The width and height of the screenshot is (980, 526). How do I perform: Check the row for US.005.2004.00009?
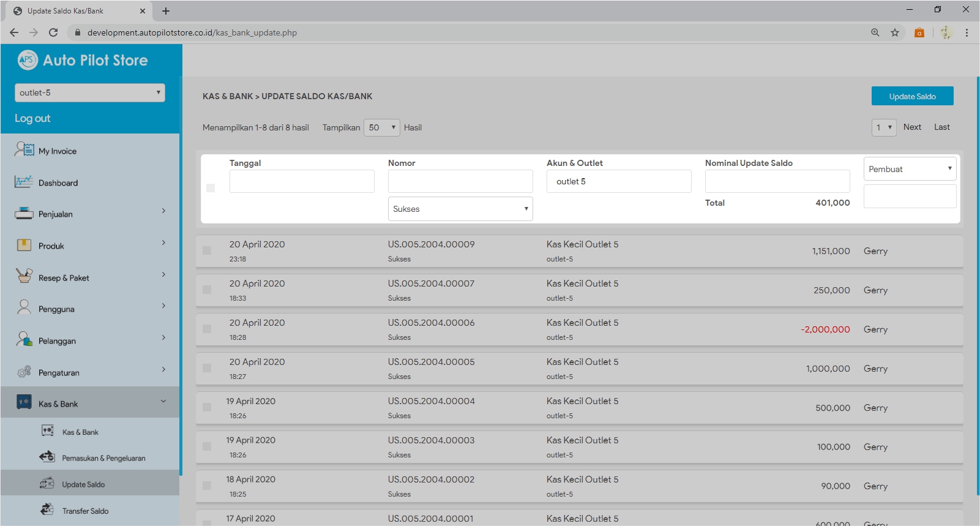click(x=207, y=250)
